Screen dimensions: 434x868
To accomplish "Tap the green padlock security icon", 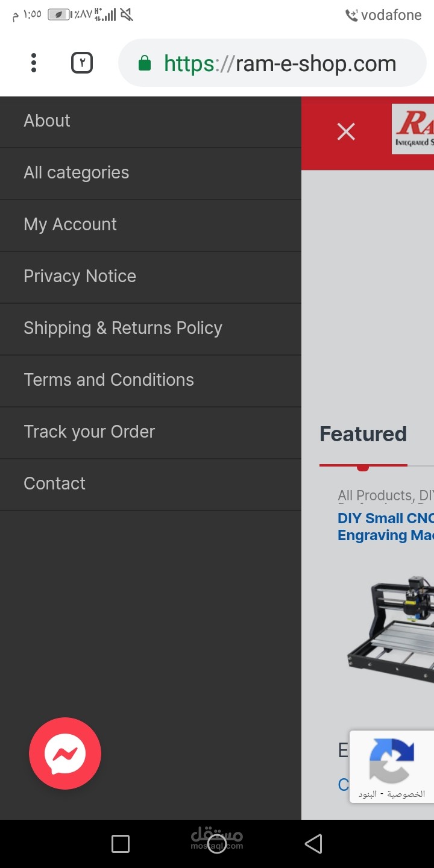I will (x=144, y=63).
